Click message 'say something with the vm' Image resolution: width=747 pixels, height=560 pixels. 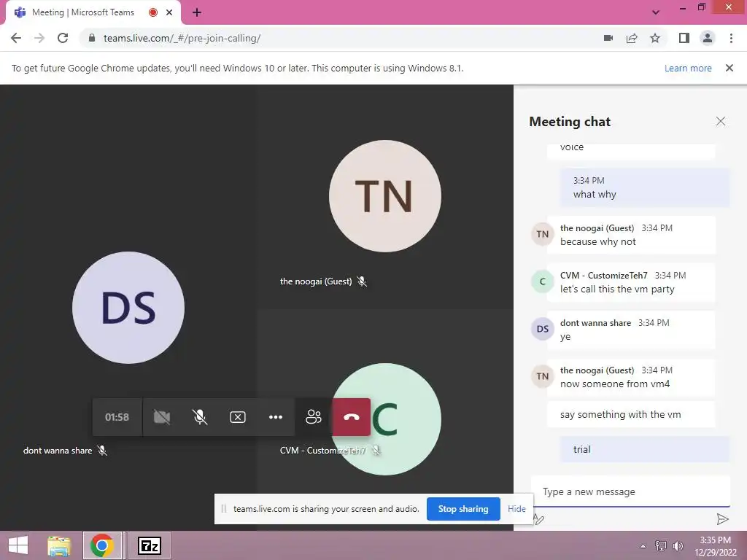tap(620, 415)
